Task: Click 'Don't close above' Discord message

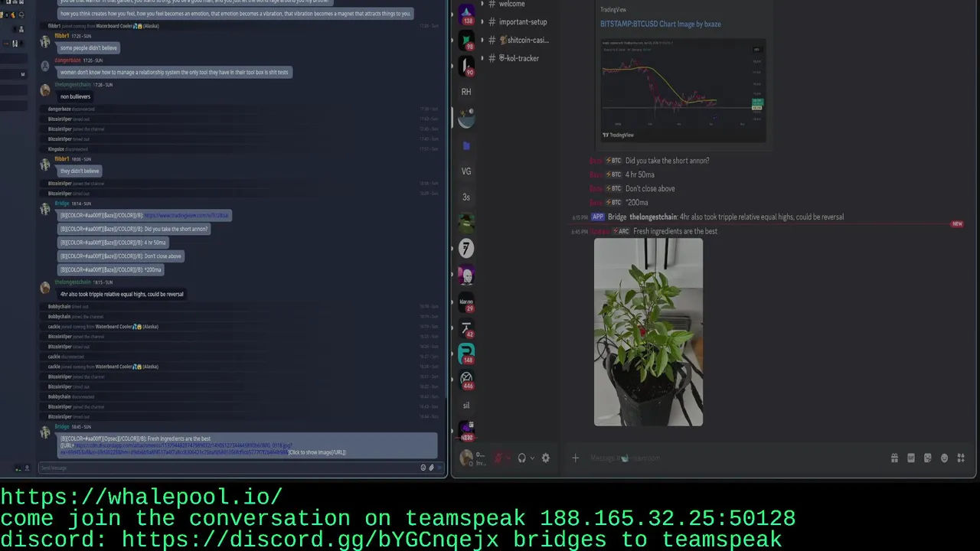Action: pyautogui.click(x=650, y=189)
